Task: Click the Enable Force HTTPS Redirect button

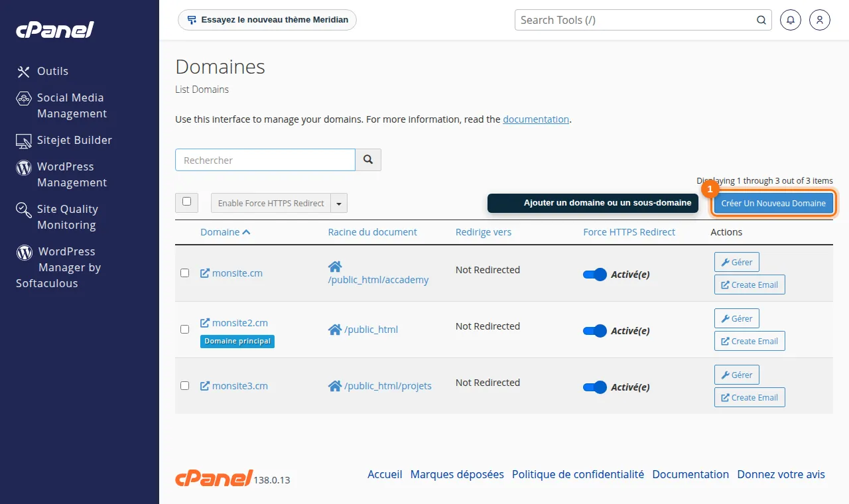Action: pyautogui.click(x=271, y=203)
